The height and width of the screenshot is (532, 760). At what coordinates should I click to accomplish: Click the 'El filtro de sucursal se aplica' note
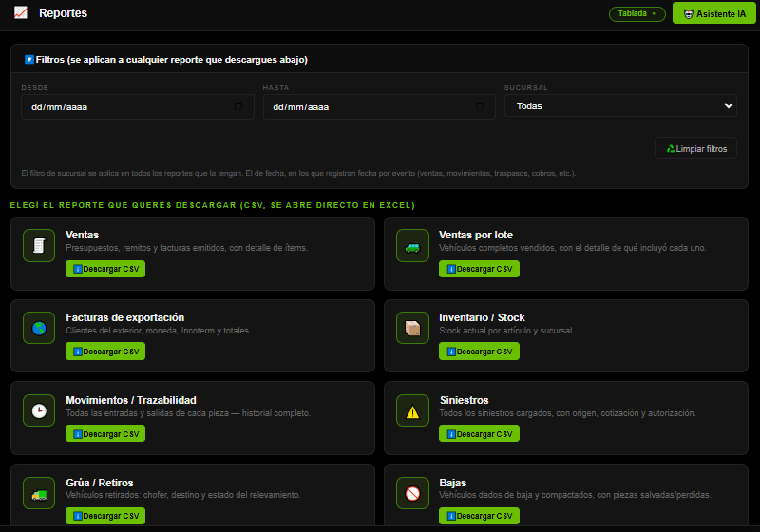click(298, 173)
